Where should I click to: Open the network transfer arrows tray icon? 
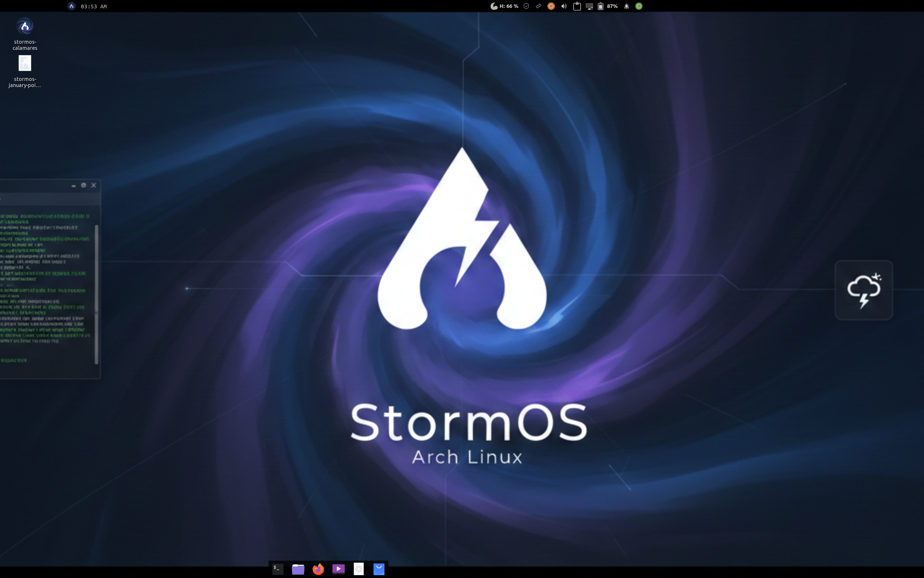pos(539,6)
